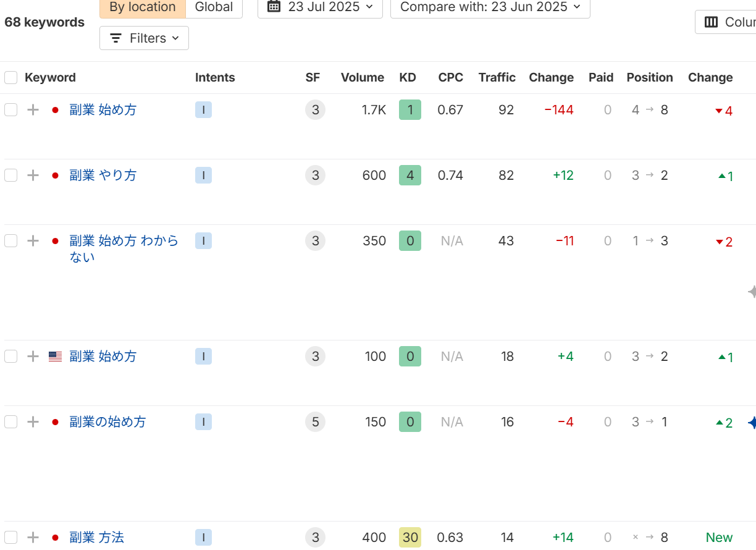756x550 pixels.
Task: Click the yellow KD 30 badge
Action: point(410,538)
